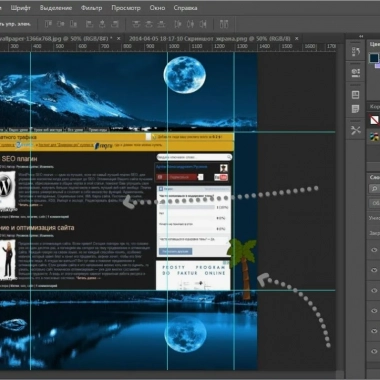Open the Справка menu
Screen dimensions: 380x380
185,8
